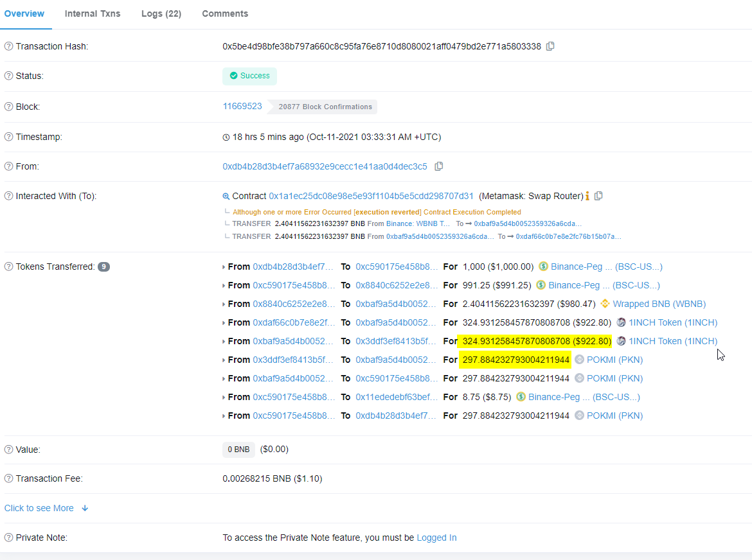This screenshot has width=752, height=560.
Task: Click the magnifier icon before Contract address
Action: click(226, 196)
